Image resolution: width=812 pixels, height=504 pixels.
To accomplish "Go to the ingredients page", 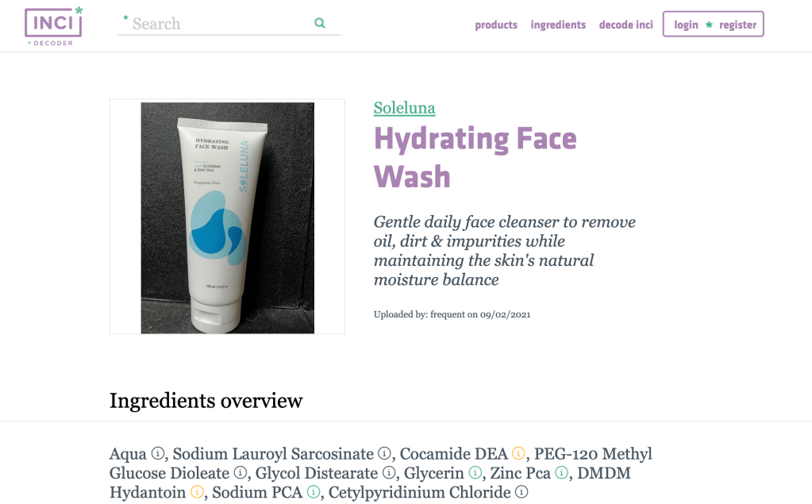I will 558,25.
